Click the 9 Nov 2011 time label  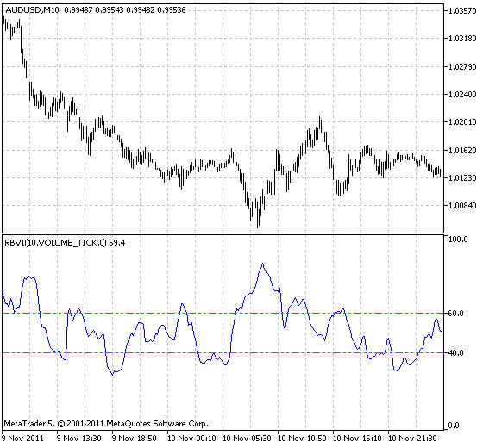(x=22, y=438)
